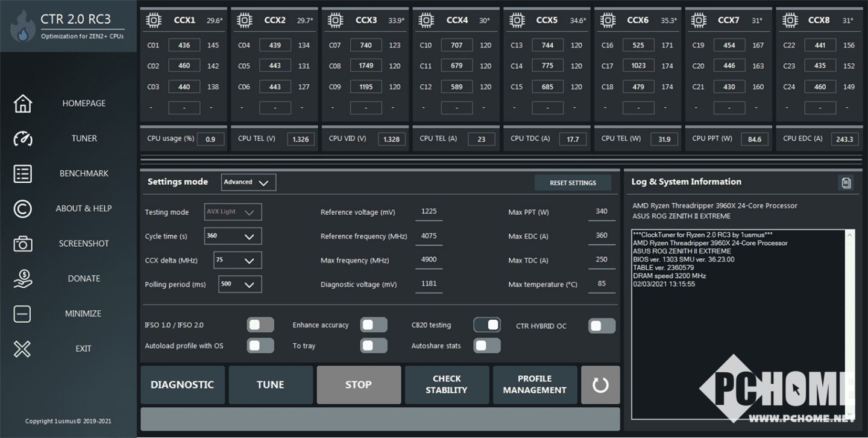Click the CCX5 chip icon
Viewport: 868px width, 438px height.
(x=517, y=20)
